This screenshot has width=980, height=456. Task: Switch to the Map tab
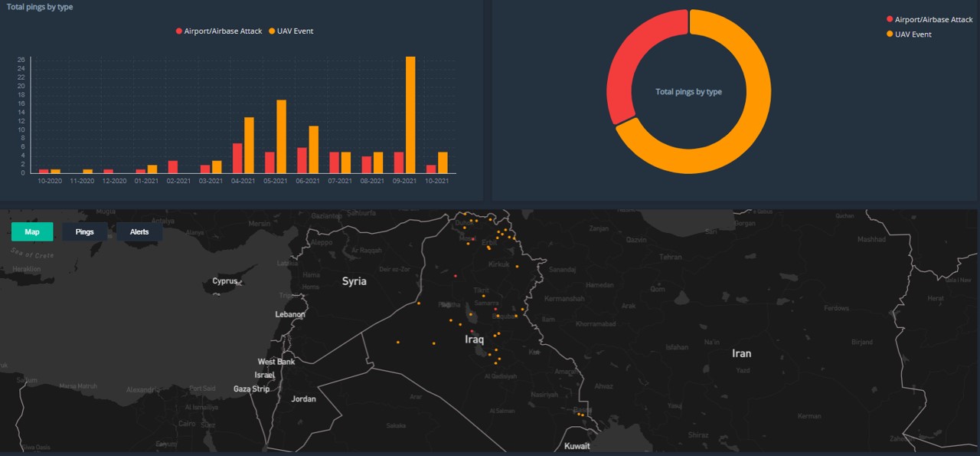click(32, 231)
